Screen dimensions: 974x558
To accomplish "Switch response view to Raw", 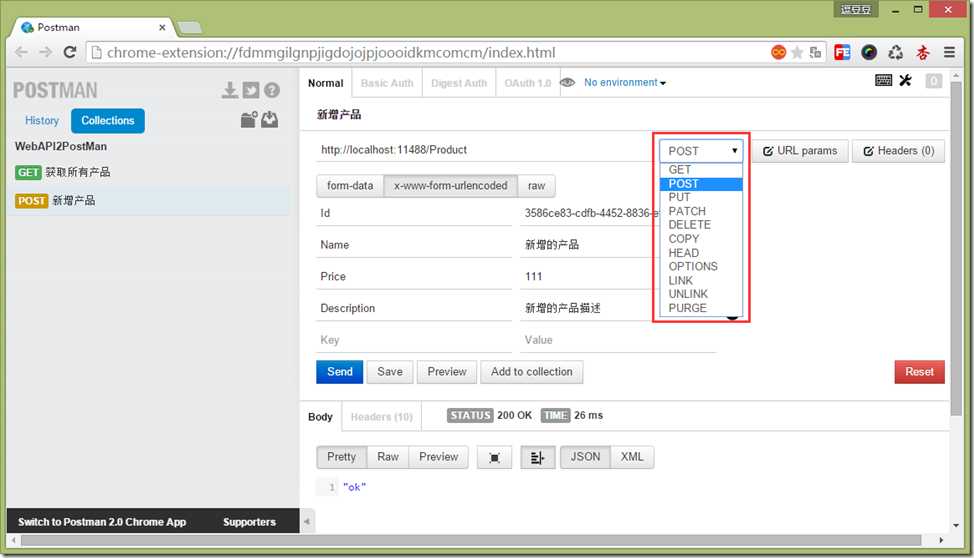I will [x=388, y=457].
